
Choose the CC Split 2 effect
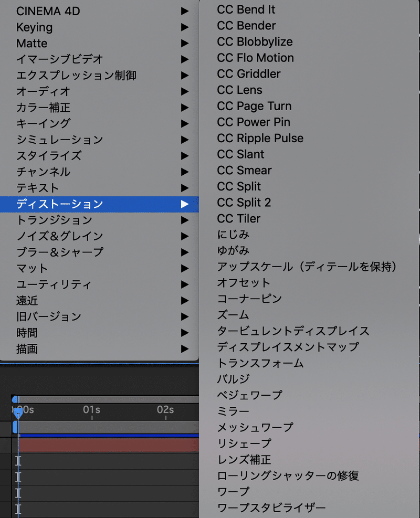tap(309, 203)
